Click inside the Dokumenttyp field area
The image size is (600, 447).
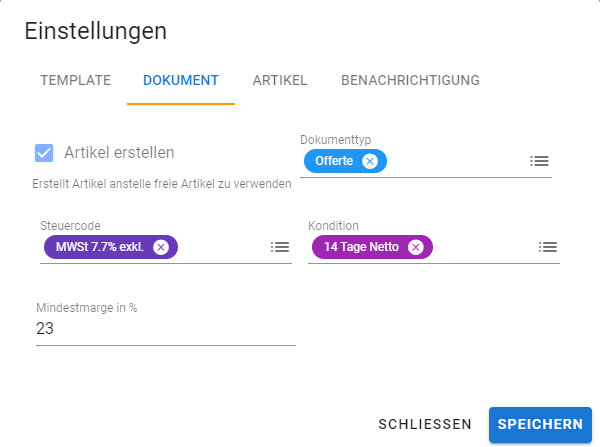point(455,161)
